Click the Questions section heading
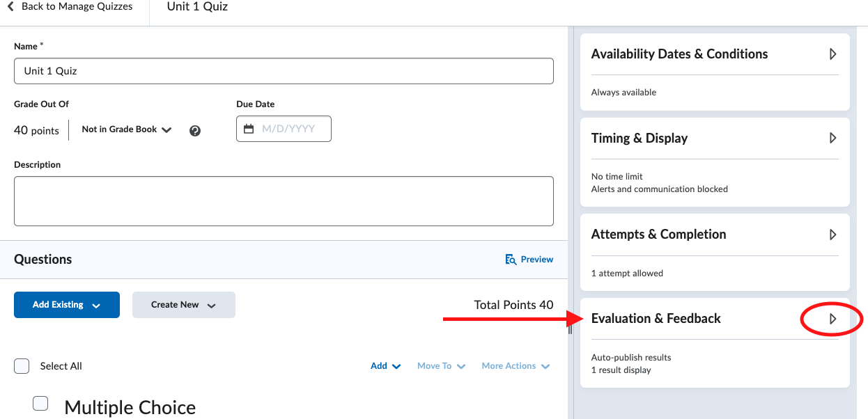Screen dimensions: 868x419 42,260
